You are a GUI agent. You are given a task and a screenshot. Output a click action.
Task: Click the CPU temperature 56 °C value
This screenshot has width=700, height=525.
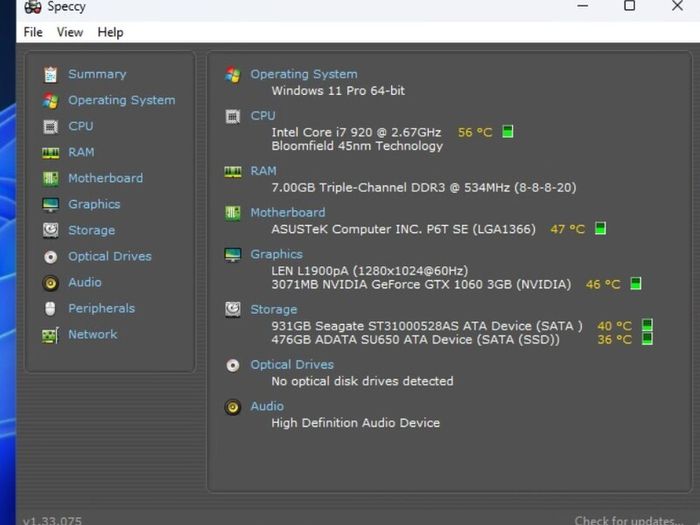click(475, 132)
